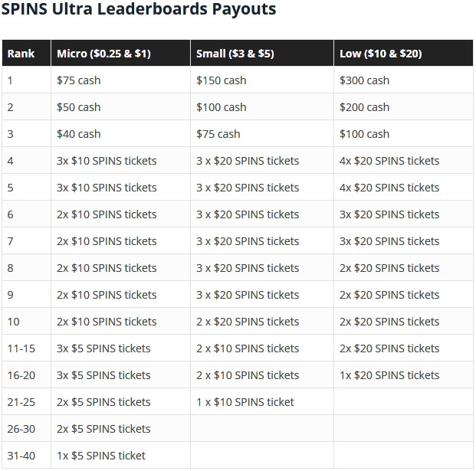Click the $300 cash cell
The width and height of the screenshot is (476, 471).
[x=403, y=80]
